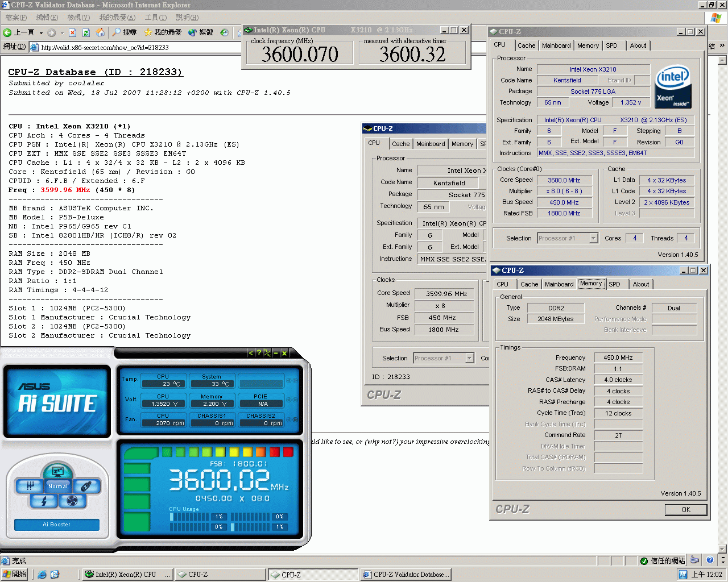This screenshot has width=728, height=582.
Task: Switch to the Mainboard tab in top CPU-Z
Action: coord(556,45)
